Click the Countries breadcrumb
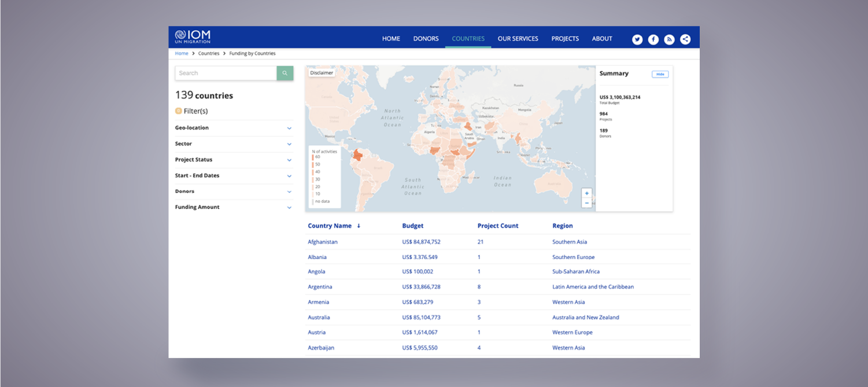 209,53
